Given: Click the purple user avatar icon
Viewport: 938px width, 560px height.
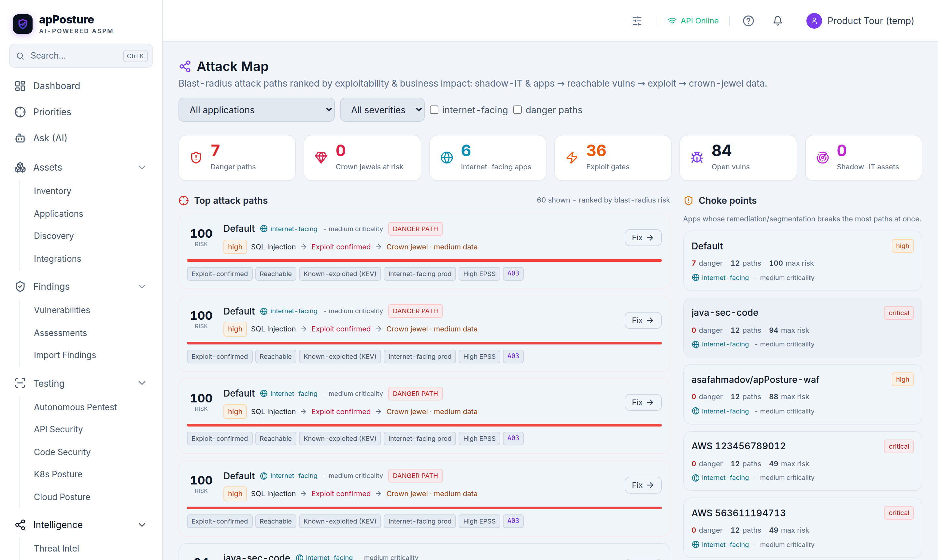Looking at the screenshot, I should pyautogui.click(x=814, y=21).
